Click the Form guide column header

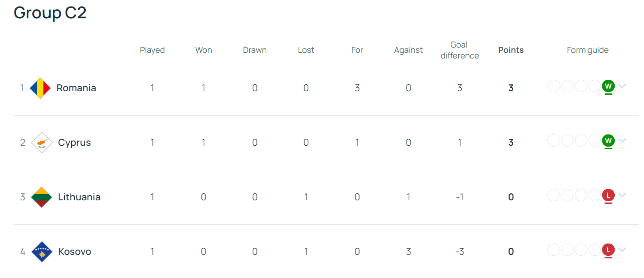[588, 50]
